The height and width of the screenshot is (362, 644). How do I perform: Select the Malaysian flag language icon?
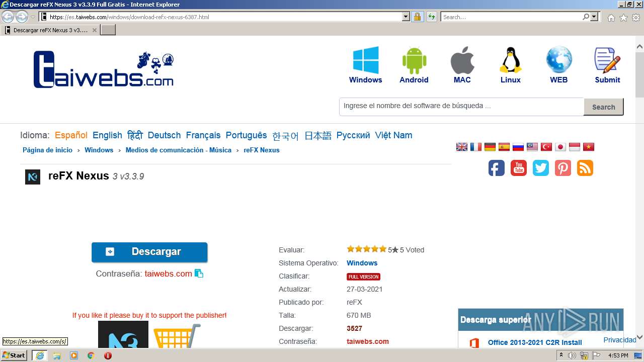pyautogui.click(x=532, y=147)
